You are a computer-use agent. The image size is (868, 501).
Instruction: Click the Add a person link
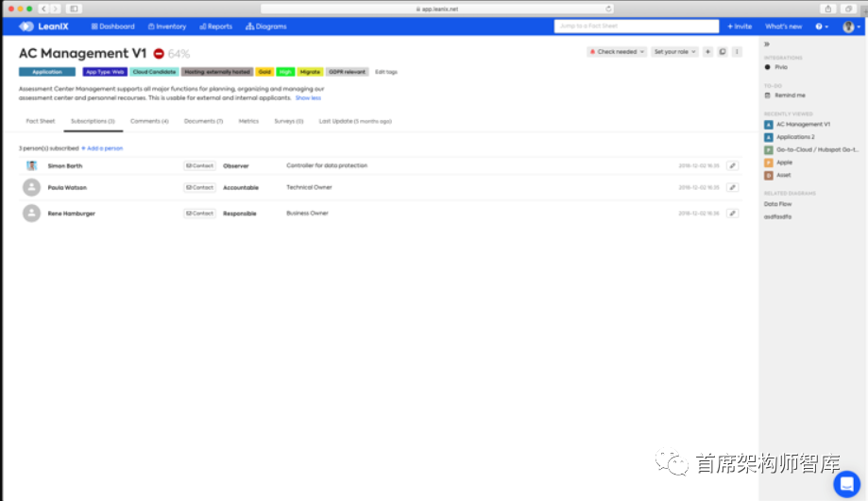coord(102,148)
